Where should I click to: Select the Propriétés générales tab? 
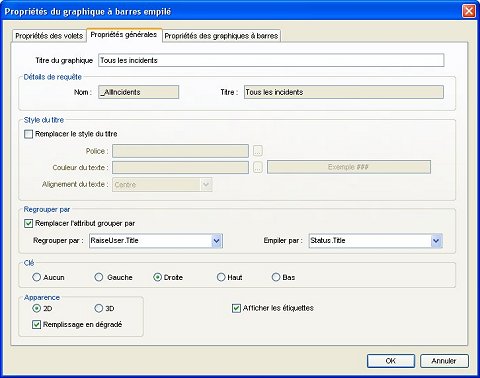[x=124, y=35]
